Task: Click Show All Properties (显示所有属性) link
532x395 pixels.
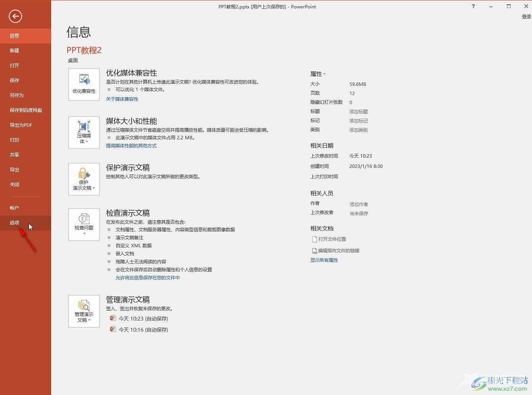Action: [x=324, y=260]
